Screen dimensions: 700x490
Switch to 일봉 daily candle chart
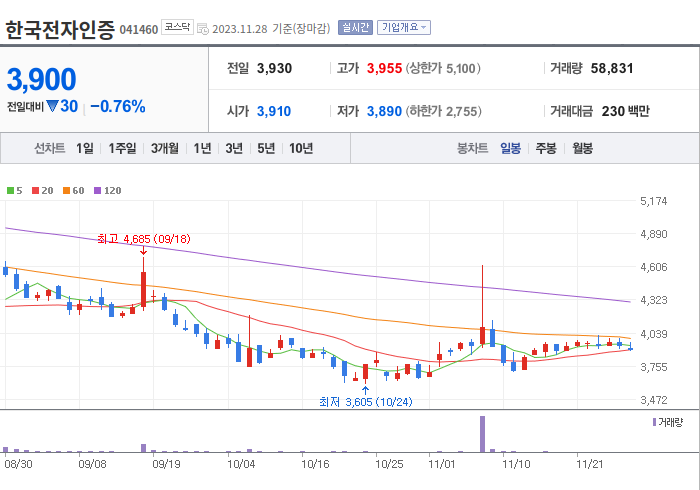[x=510, y=148]
